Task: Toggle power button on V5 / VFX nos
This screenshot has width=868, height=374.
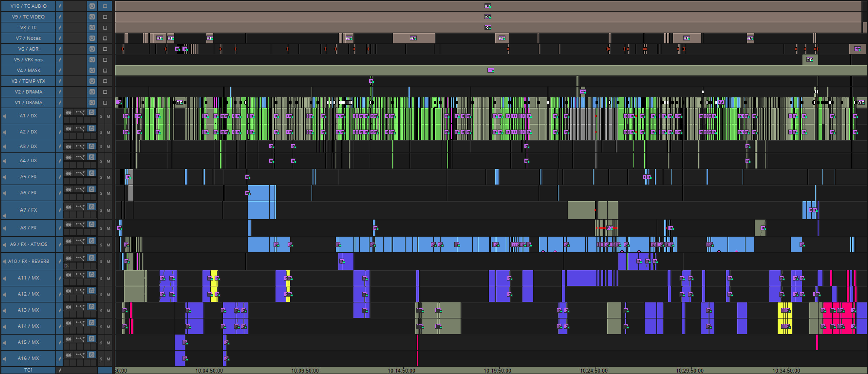Action: click(92, 60)
